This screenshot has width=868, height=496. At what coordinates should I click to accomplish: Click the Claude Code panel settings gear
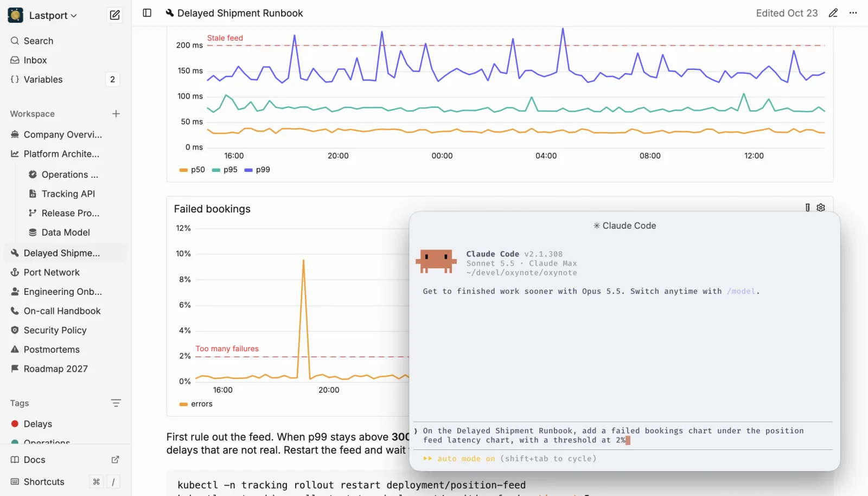tap(821, 208)
